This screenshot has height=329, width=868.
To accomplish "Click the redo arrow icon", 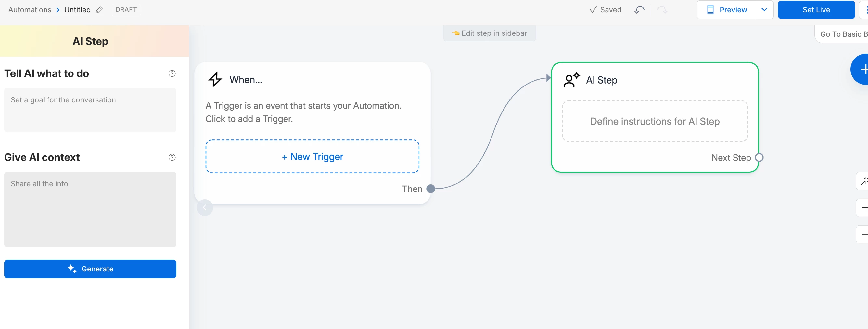I will click(x=662, y=10).
